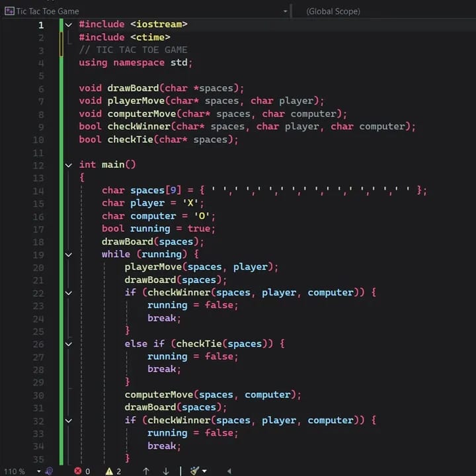
Task: Click the "char computer = 'O'" line
Action: [159, 216]
